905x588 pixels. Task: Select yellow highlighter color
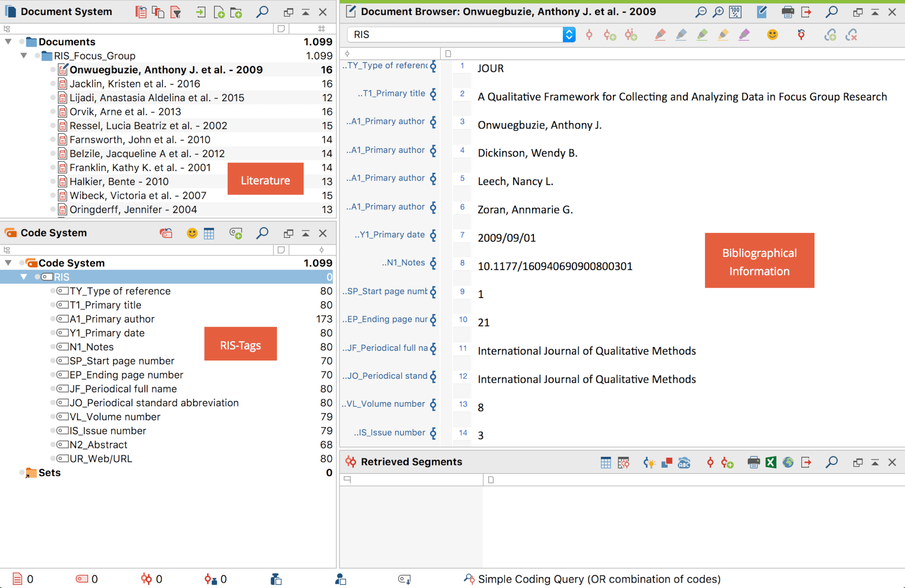[723, 35]
